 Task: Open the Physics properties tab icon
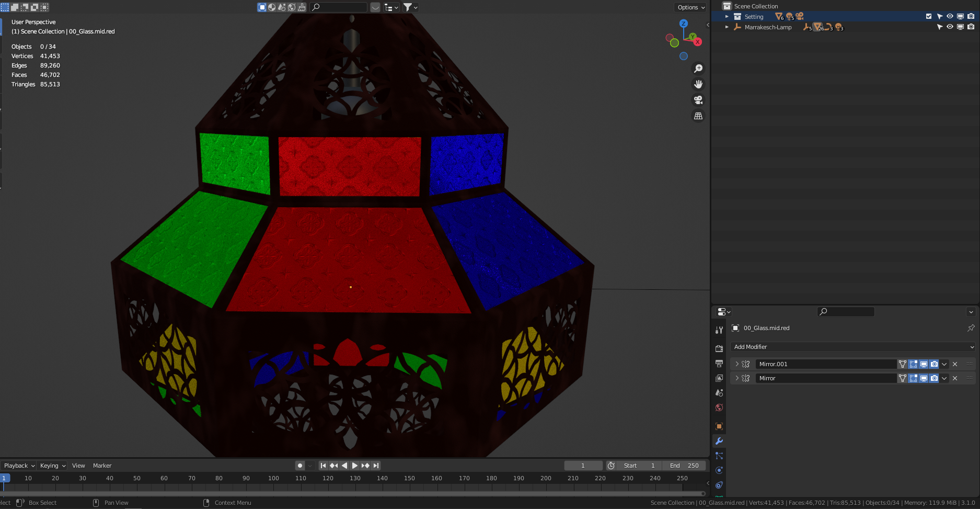point(719,470)
